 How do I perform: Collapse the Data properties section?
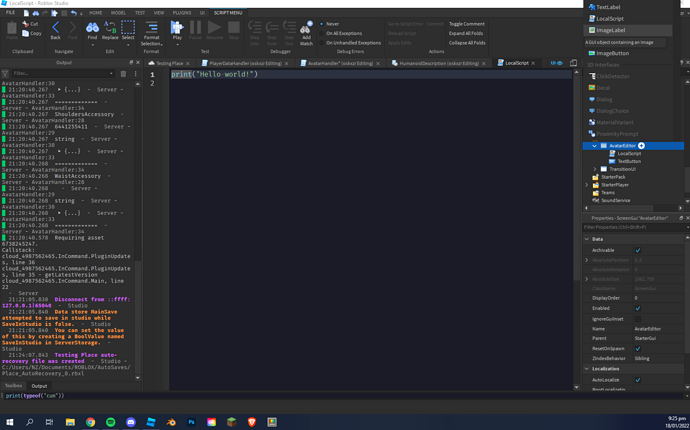587,239
